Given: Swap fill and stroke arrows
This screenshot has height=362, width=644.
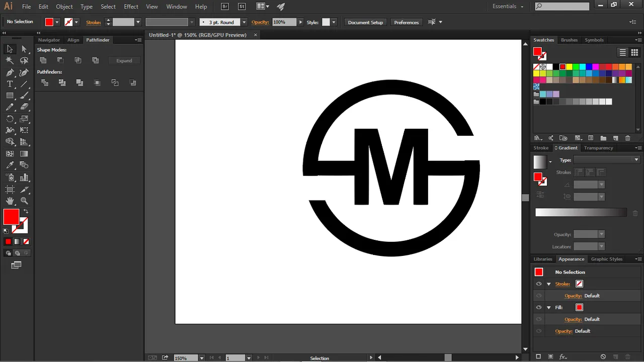Looking at the screenshot, I should [26, 211].
